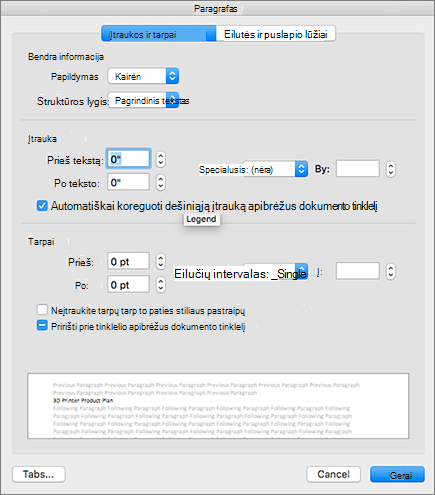Click the Cancel button
The width and height of the screenshot is (435, 495).
coord(333,474)
